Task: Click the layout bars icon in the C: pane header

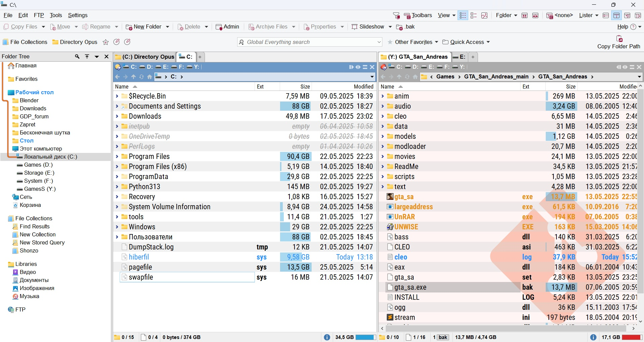Action: tap(365, 67)
